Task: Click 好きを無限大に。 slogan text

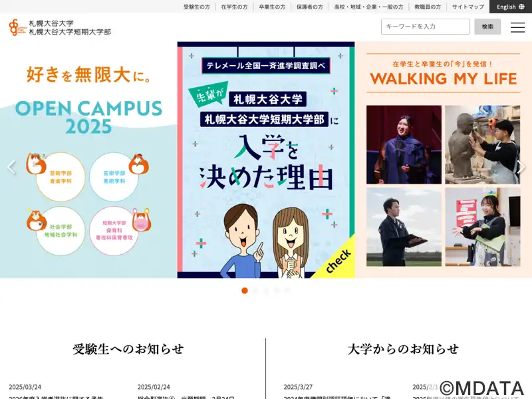Action: [x=89, y=74]
